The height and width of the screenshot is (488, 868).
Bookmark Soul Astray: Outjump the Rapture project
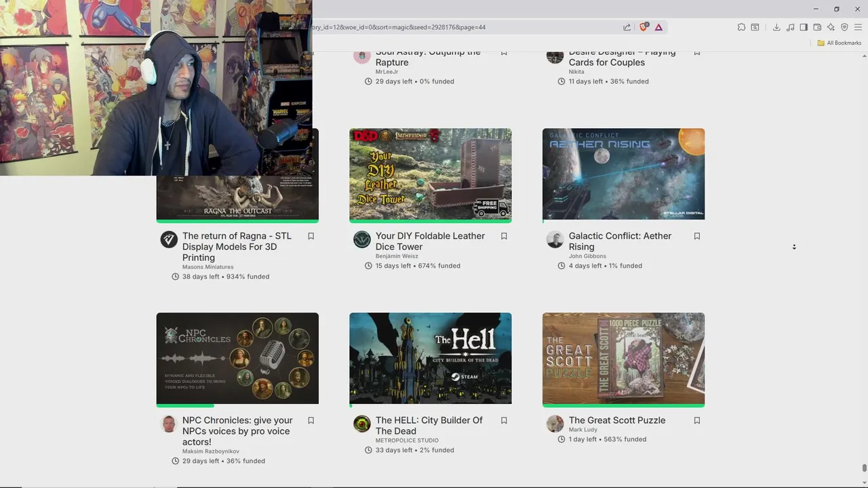click(504, 52)
